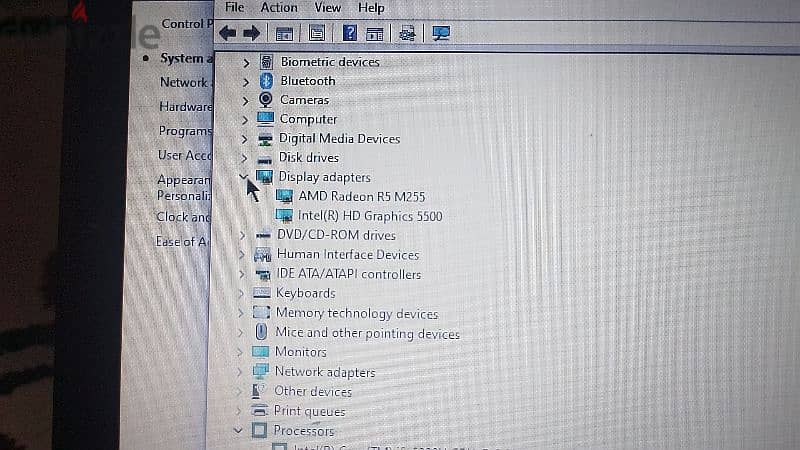800x450 pixels.
Task: Select the Keyboards label in device tree
Action: [x=306, y=293]
